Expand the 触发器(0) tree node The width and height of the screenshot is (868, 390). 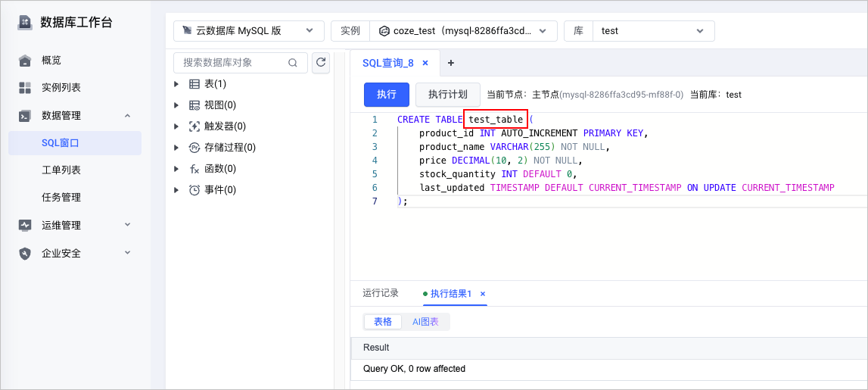tap(176, 126)
